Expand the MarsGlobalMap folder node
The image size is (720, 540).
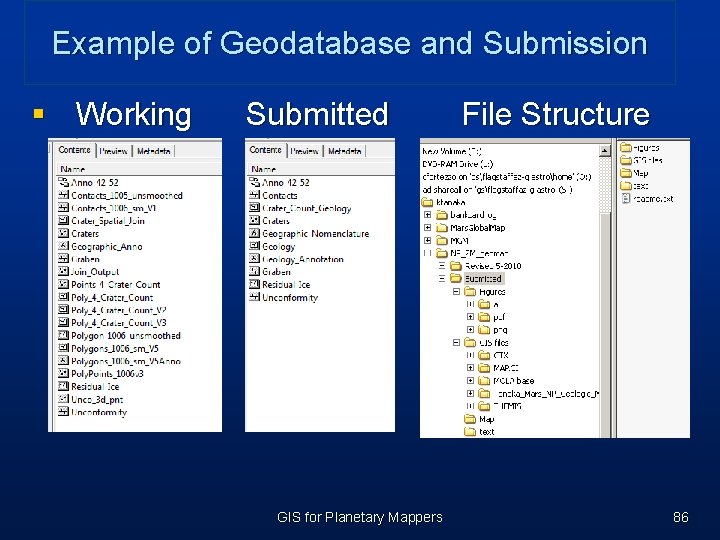click(x=428, y=227)
